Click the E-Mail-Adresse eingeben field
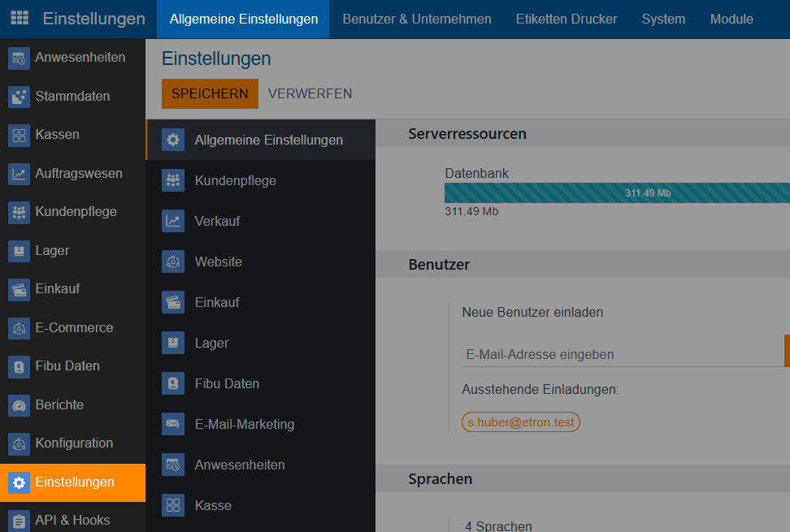 [618, 354]
